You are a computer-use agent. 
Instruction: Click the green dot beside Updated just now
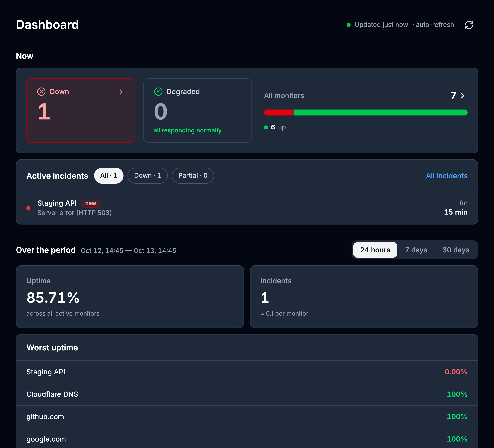[348, 25]
